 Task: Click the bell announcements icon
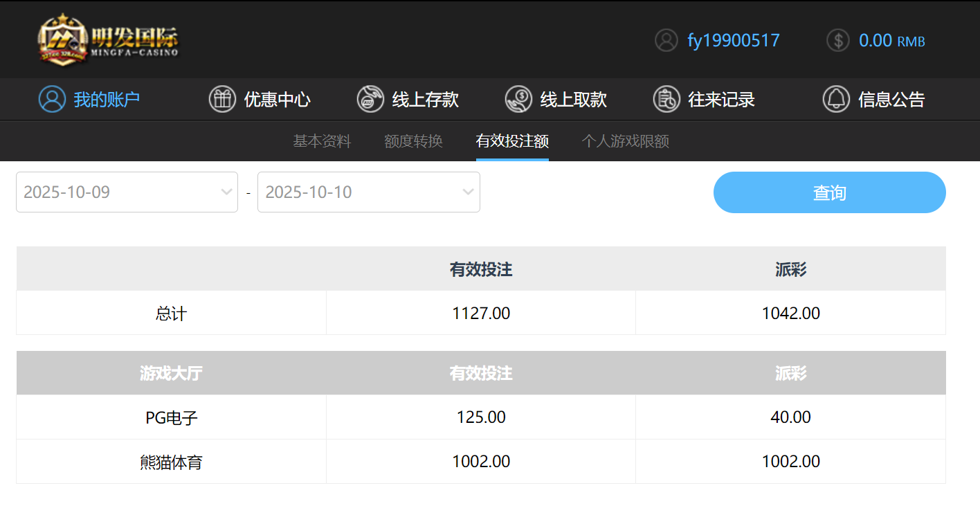pos(836,100)
